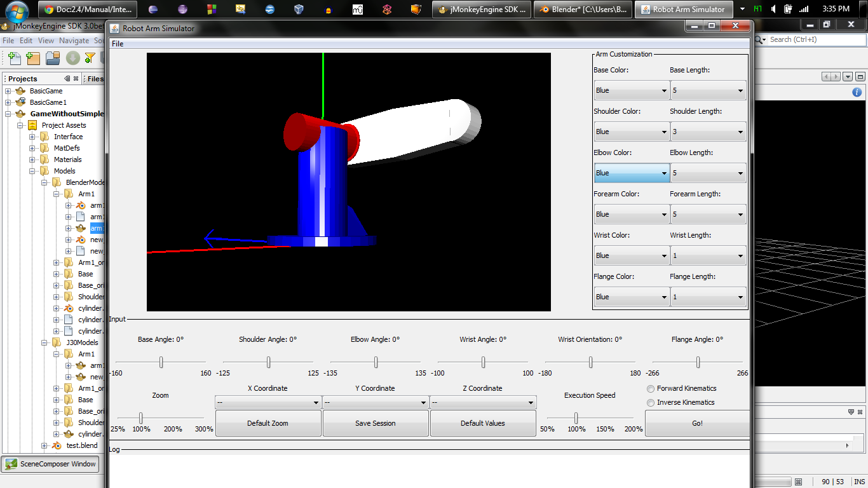Expand the Materials folder in project tree
The image size is (868, 488).
point(32,159)
